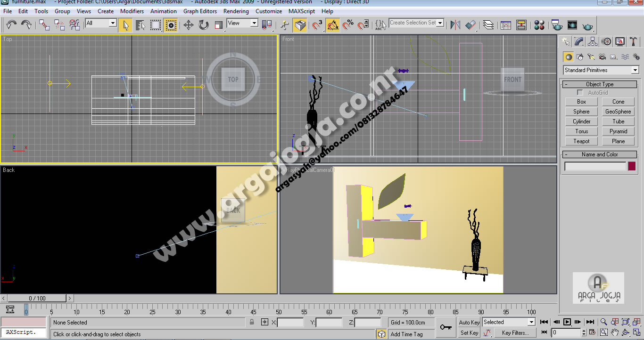
Task: Click the Mirror tool icon
Action: pos(455,24)
